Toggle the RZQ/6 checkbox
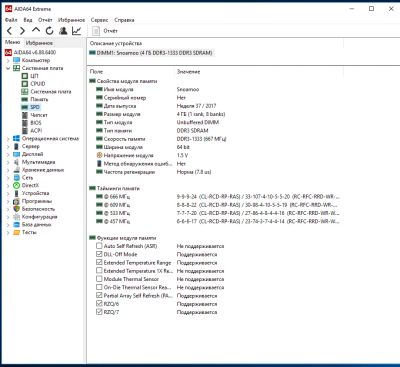Image resolution: width=400 pixels, height=367 pixels. (x=99, y=304)
